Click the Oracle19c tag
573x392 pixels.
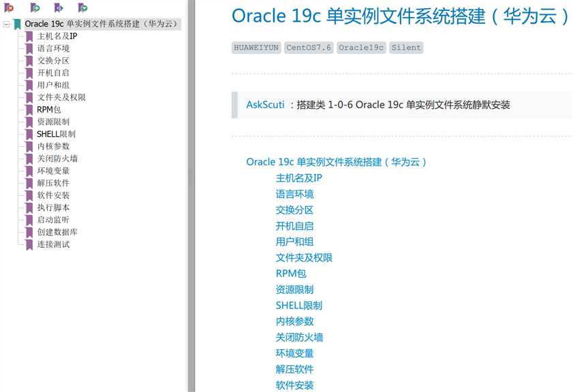[361, 48]
